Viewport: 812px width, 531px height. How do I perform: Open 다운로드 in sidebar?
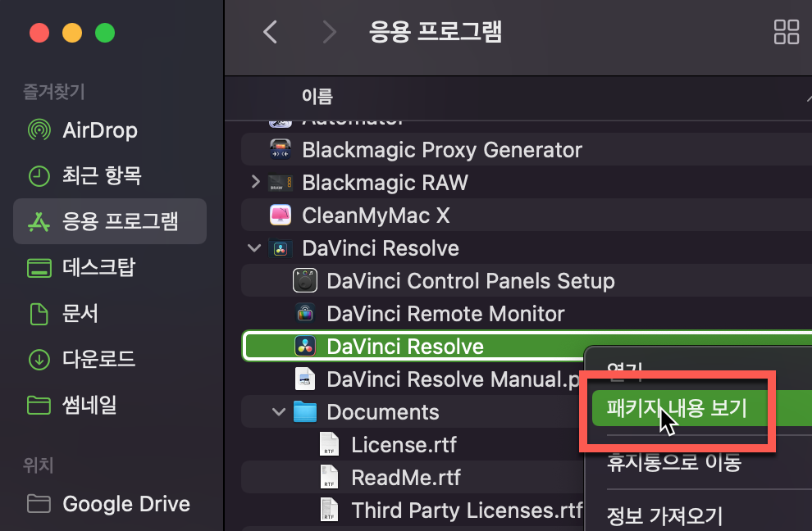tap(99, 359)
